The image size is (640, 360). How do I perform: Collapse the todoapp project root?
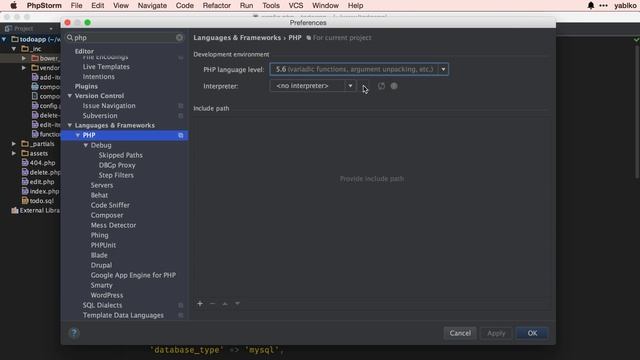[4, 39]
